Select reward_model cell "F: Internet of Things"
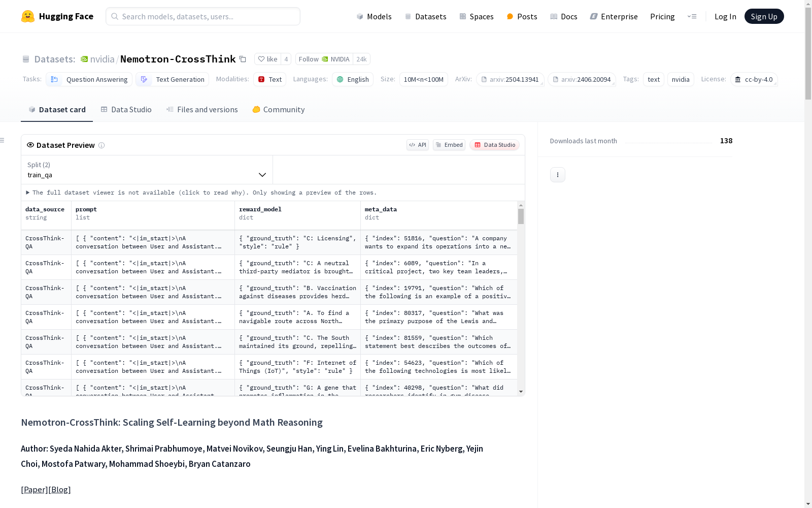Image resolution: width=812 pixels, height=508 pixels. (298, 367)
